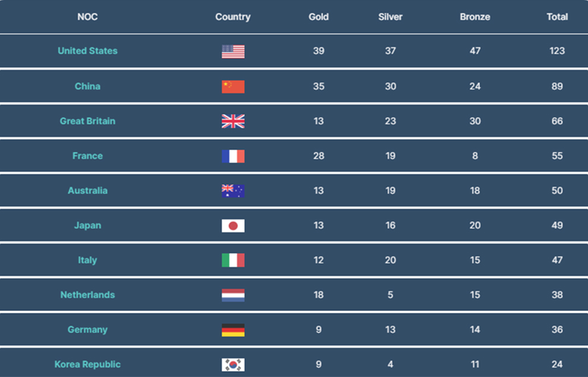Click the Italy flag icon

pos(233,260)
